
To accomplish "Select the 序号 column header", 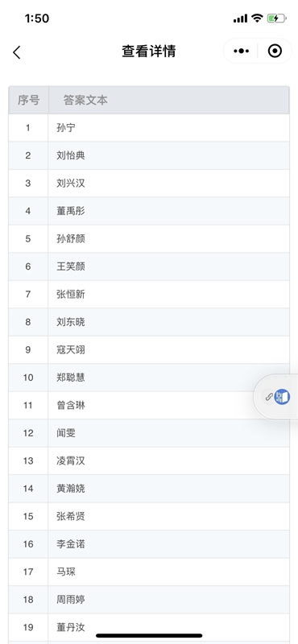I will coord(28,100).
